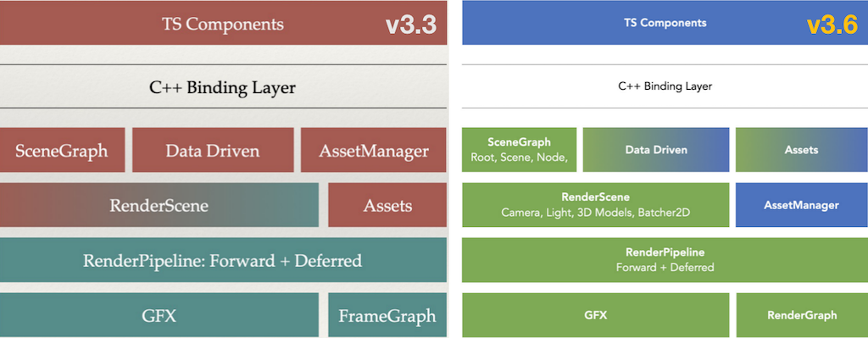The height and width of the screenshot is (338, 868).
Task: Select the red SceneGraph block
Action: pos(62,150)
